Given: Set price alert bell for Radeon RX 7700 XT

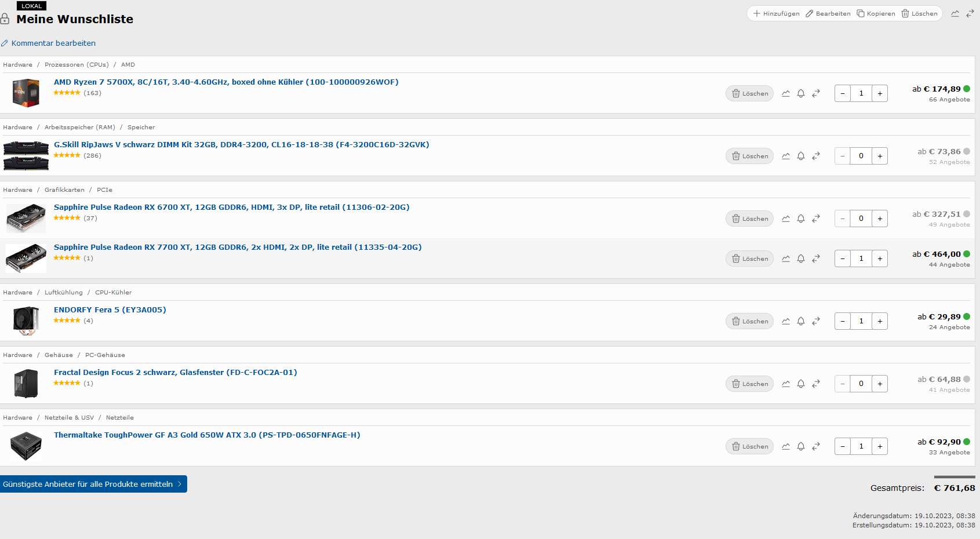Looking at the screenshot, I should click(x=801, y=258).
